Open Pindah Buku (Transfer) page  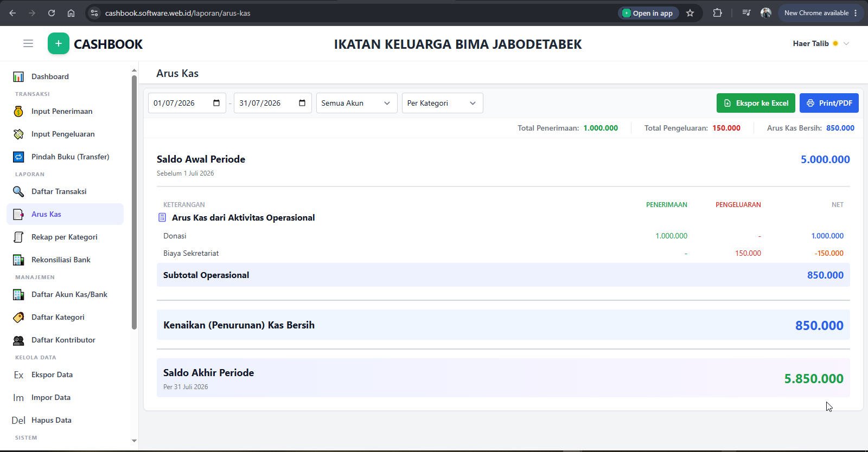click(x=65, y=157)
